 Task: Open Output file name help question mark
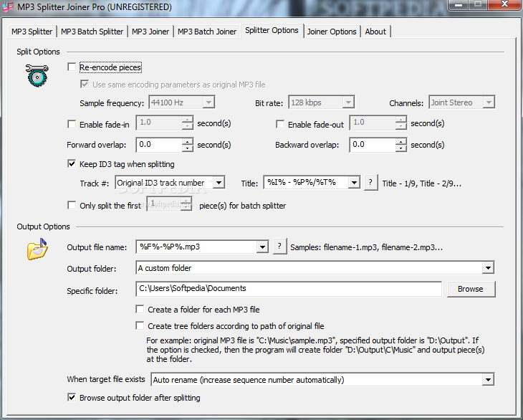click(279, 247)
